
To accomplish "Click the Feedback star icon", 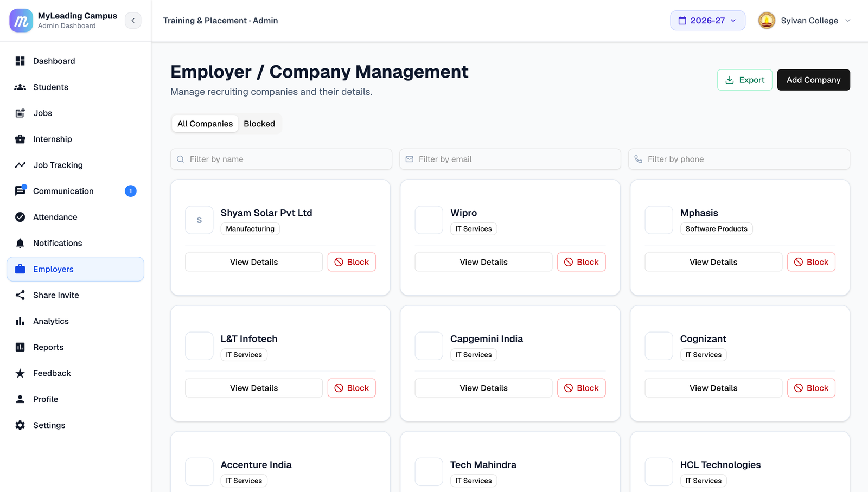I will [x=20, y=373].
